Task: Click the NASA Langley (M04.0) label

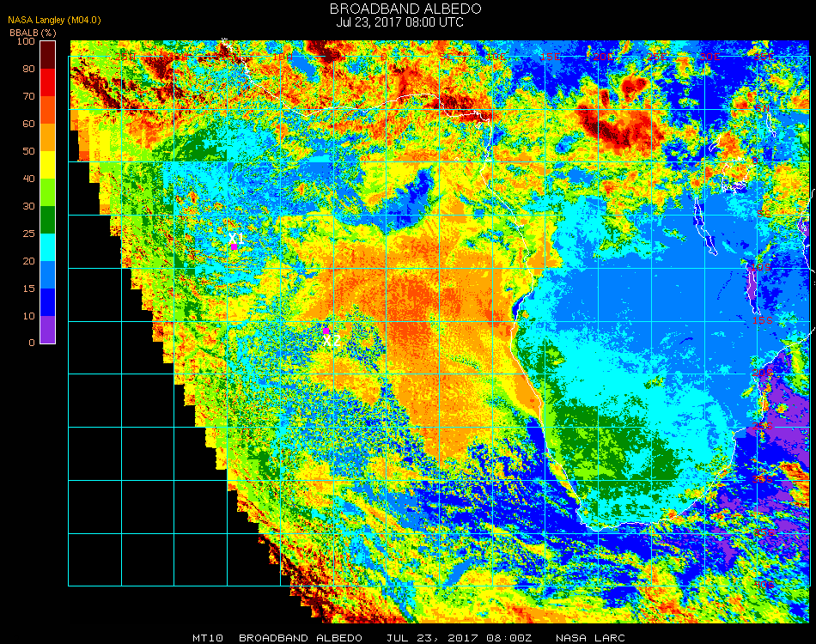Action: (x=54, y=20)
